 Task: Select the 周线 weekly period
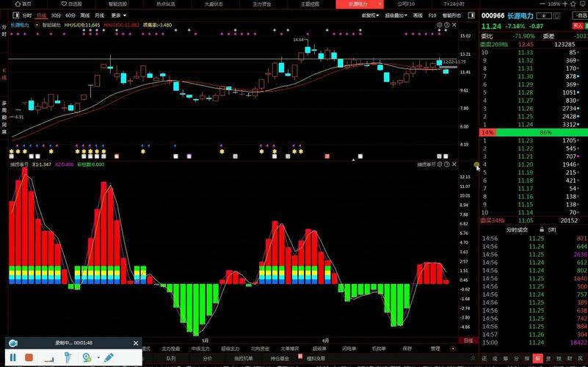pos(85,15)
